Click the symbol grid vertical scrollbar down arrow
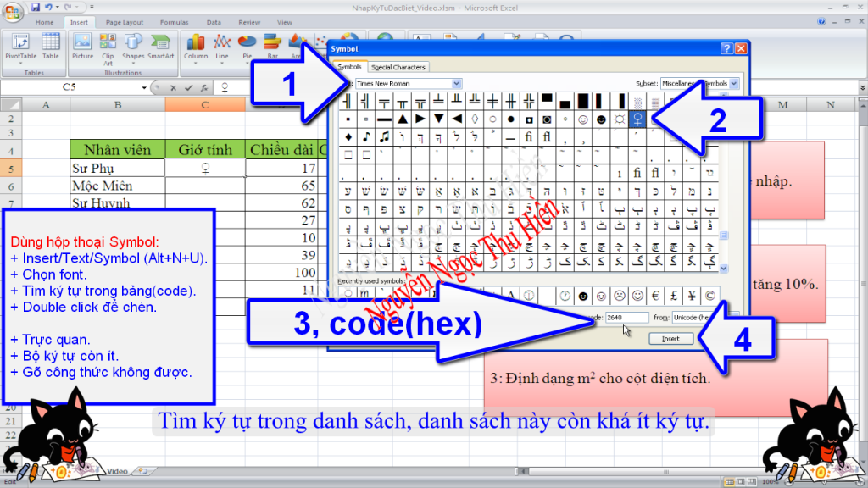The height and width of the screenshot is (488, 868). (723, 269)
